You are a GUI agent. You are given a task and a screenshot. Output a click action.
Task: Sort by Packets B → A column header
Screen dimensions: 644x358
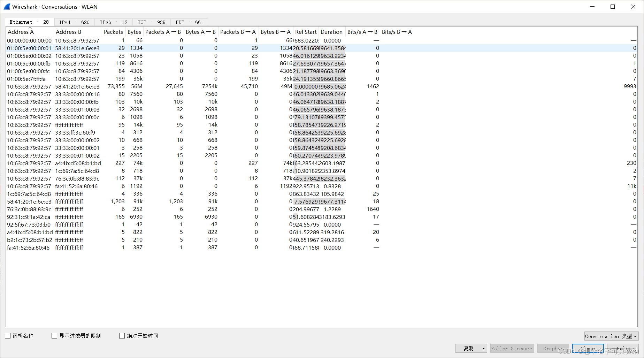point(238,32)
